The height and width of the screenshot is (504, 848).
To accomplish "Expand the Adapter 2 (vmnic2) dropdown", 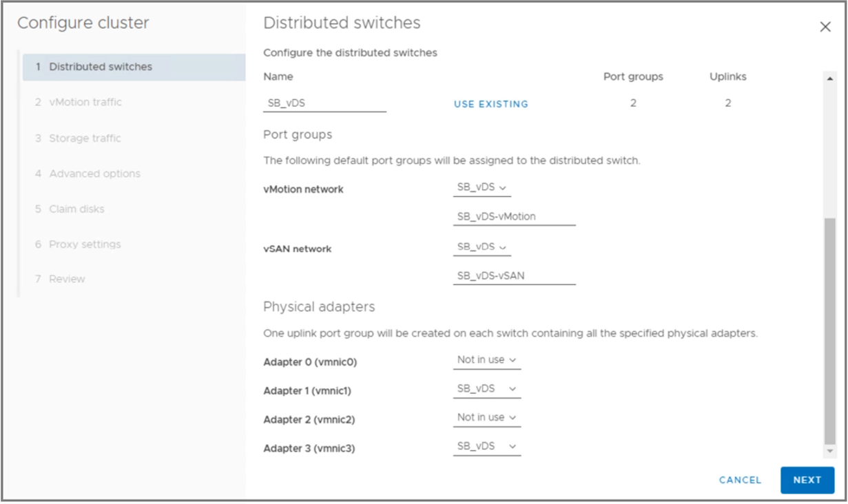I will coord(486,418).
